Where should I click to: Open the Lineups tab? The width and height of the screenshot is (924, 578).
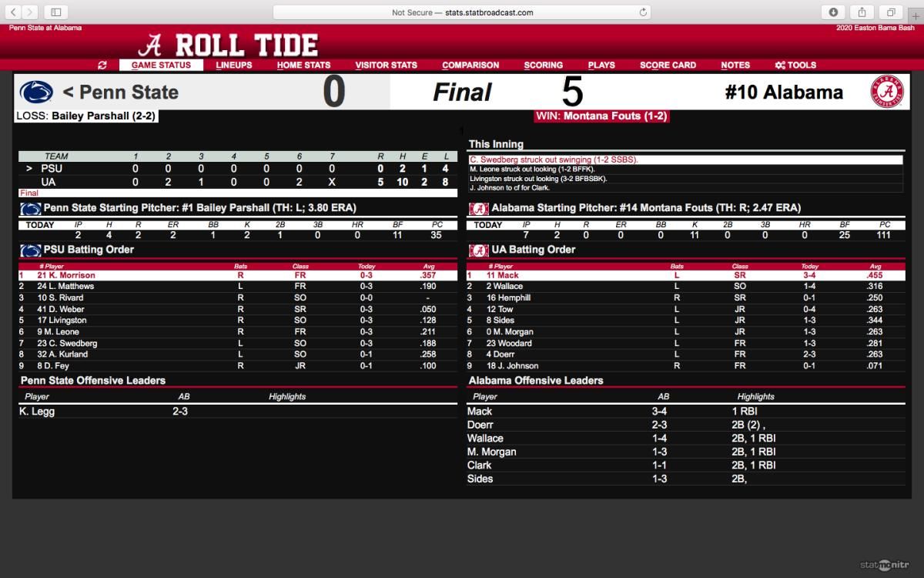(x=234, y=66)
